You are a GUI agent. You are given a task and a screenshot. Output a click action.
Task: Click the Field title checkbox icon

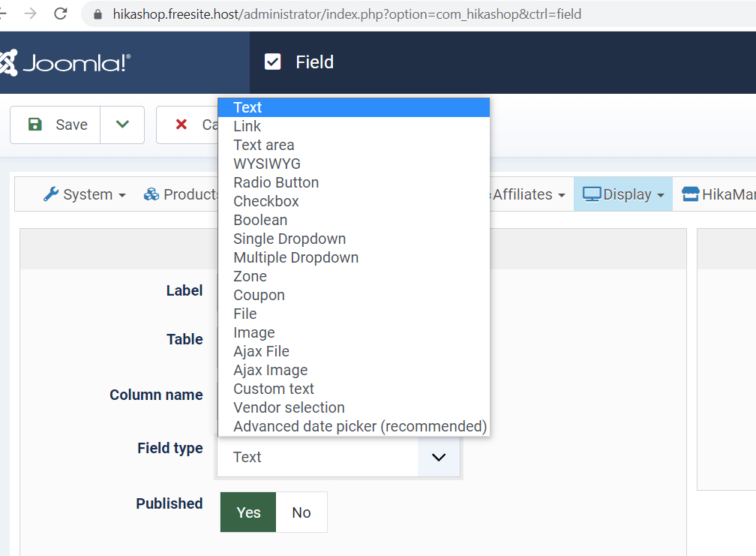273,62
